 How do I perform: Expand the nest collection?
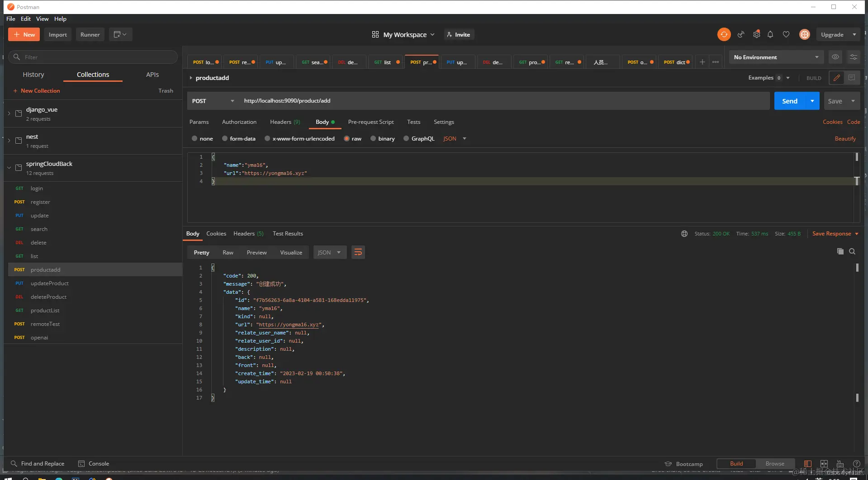[x=9, y=140]
